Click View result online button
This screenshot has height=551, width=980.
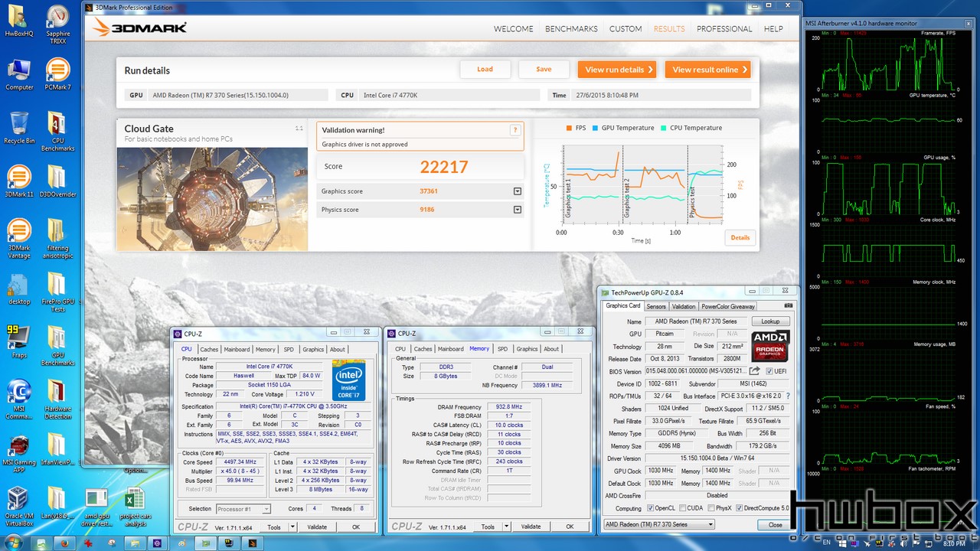[x=707, y=70]
